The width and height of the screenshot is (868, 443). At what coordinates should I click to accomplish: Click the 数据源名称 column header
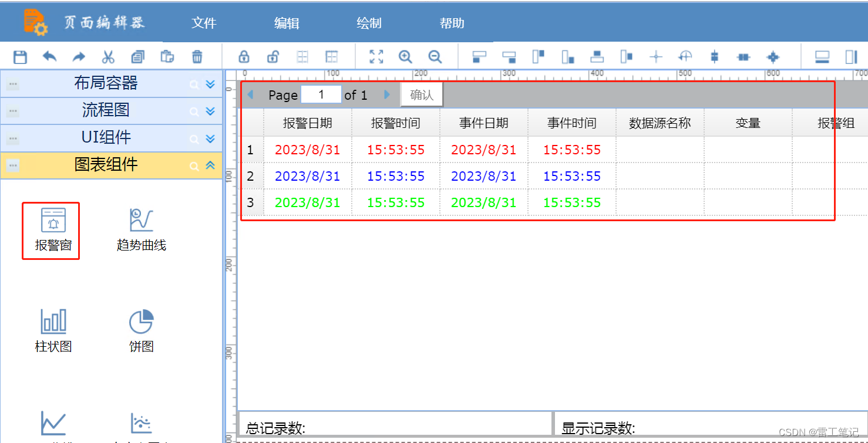[660, 123]
